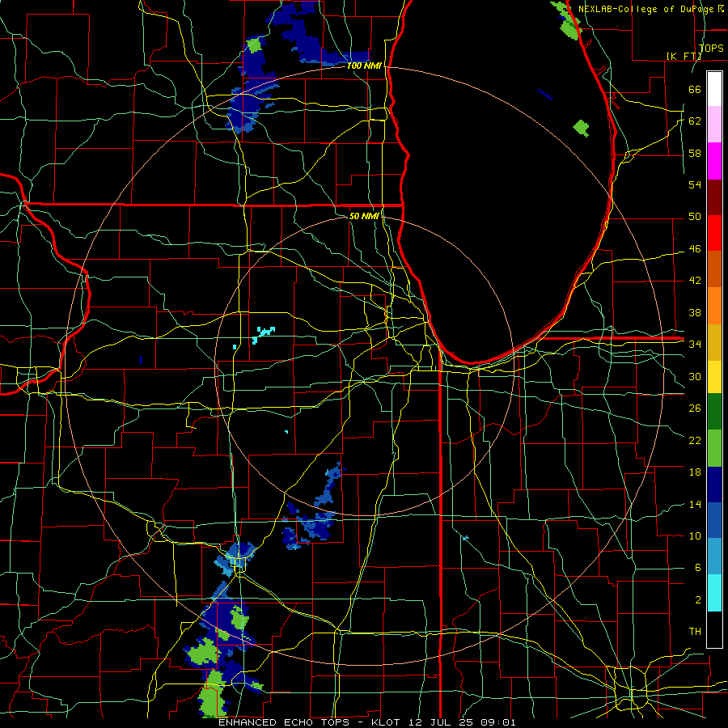Select the dark green legend swatch
Screen dimensions: 728x728
[x=714, y=412]
